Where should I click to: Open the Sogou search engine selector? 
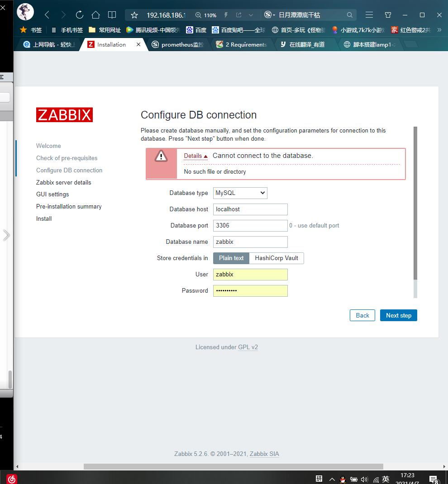click(x=270, y=15)
